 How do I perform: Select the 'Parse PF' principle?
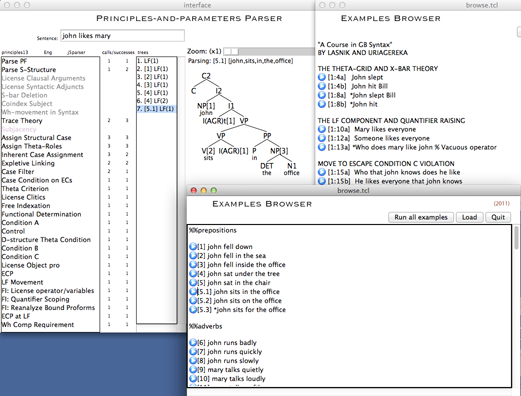click(14, 61)
